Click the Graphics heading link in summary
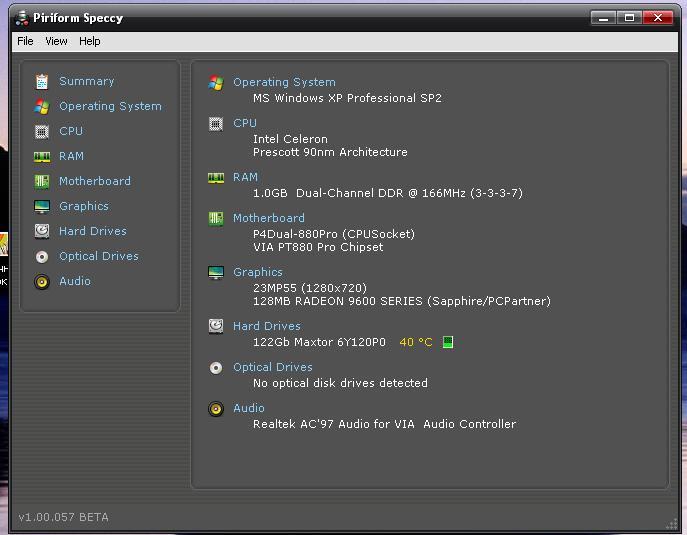 pos(258,273)
